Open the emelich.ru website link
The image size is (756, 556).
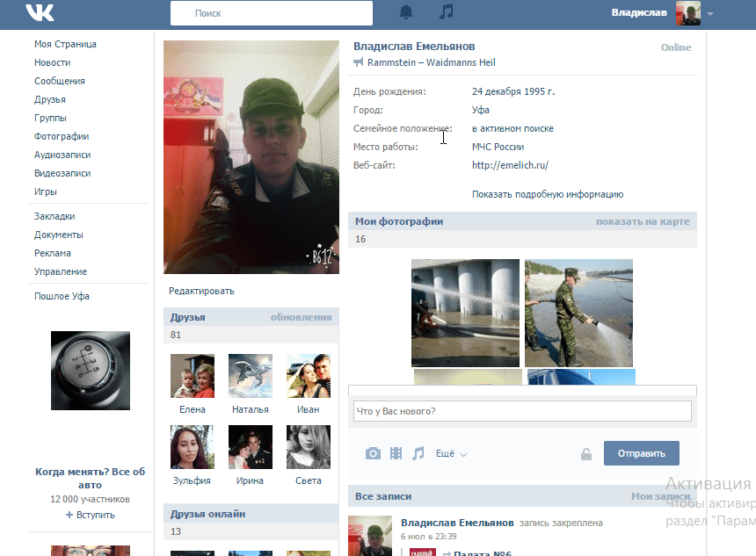click(x=510, y=165)
